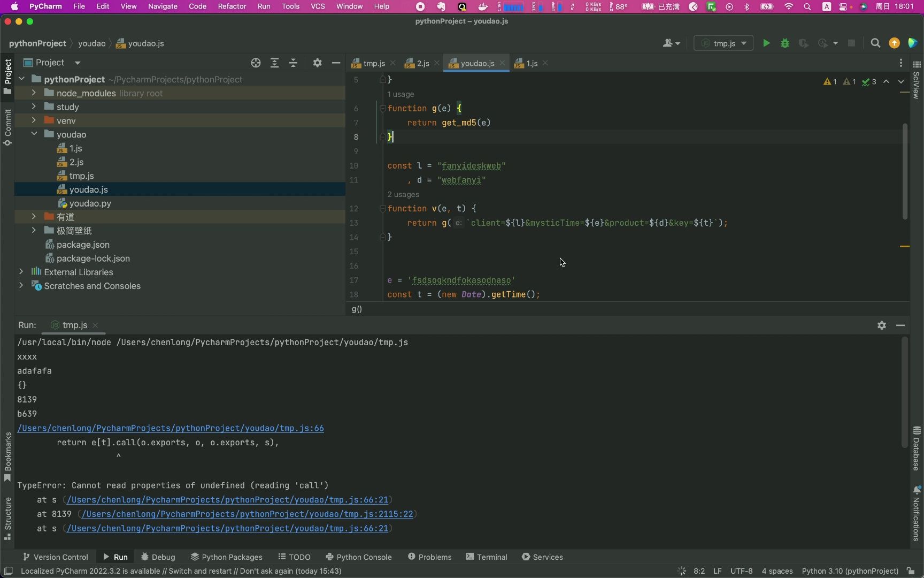Viewport: 924px width, 578px height.
Task: Expand the node_modules folder
Action: point(34,93)
